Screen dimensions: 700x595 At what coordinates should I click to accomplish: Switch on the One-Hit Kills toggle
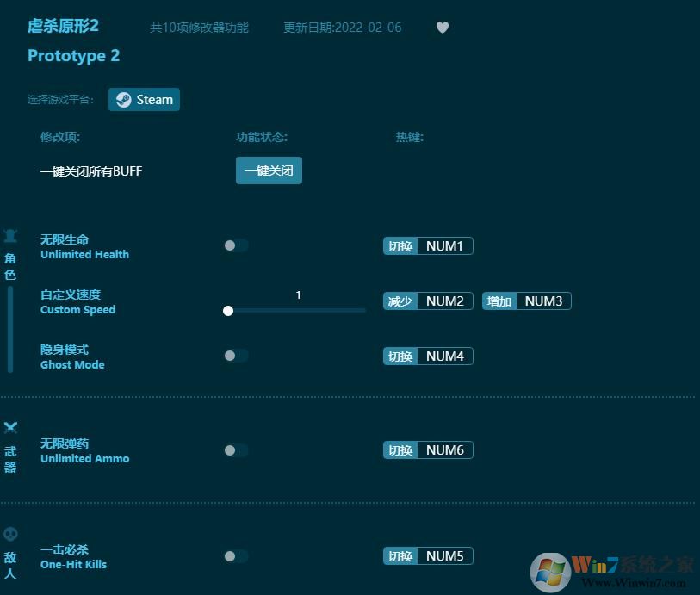(x=235, y=555)
